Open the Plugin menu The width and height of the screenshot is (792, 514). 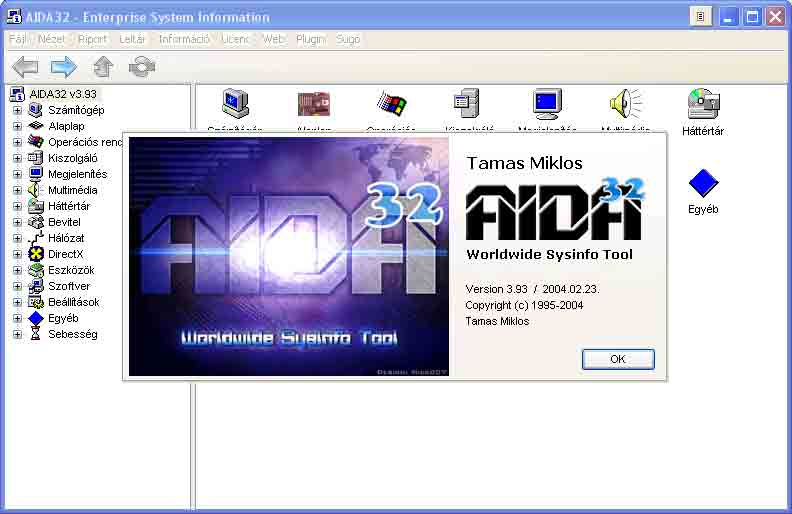coord(310,39)
